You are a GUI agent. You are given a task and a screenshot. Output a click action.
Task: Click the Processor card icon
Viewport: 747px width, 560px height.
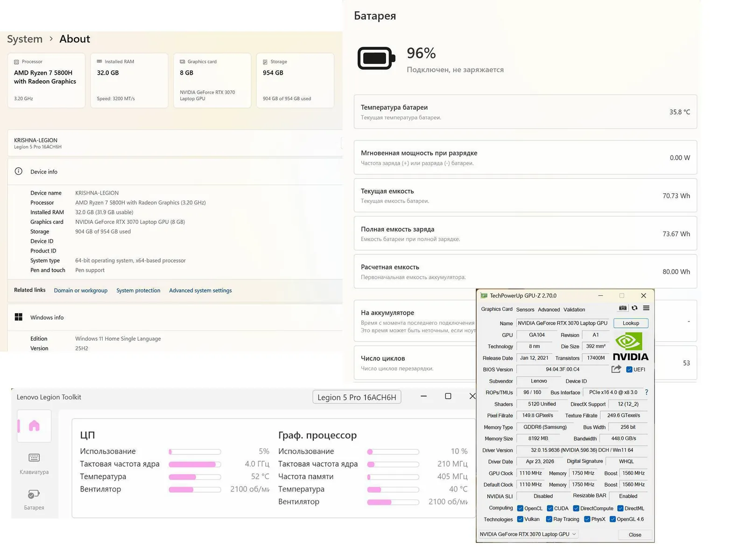[x=16, y=62]
